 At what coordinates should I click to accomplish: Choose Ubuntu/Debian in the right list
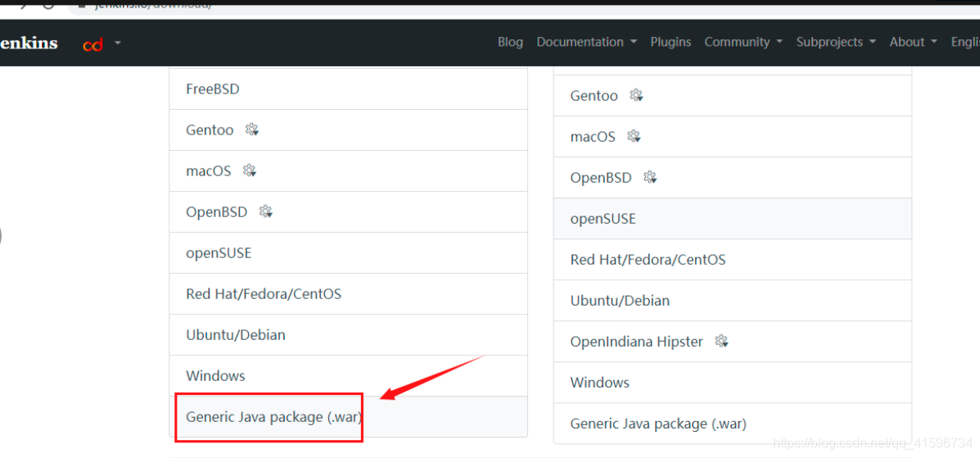(x=733, y=301)
